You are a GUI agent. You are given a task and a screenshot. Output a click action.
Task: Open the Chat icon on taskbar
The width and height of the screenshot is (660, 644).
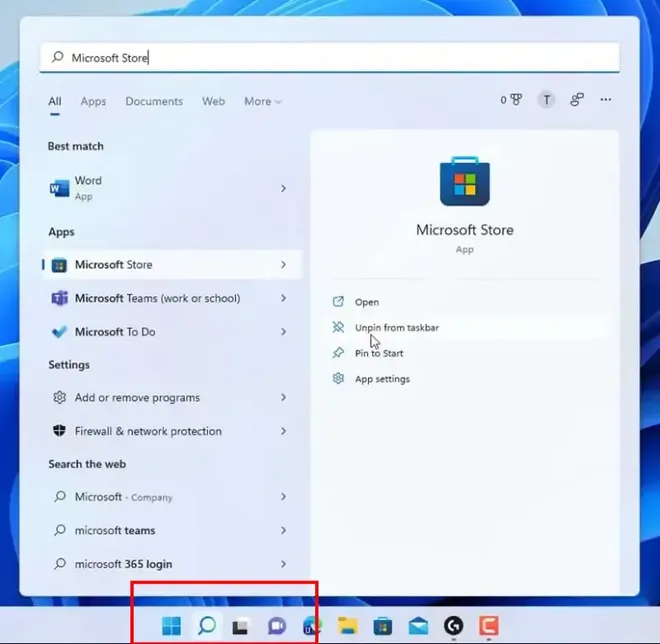coord(277,626)
